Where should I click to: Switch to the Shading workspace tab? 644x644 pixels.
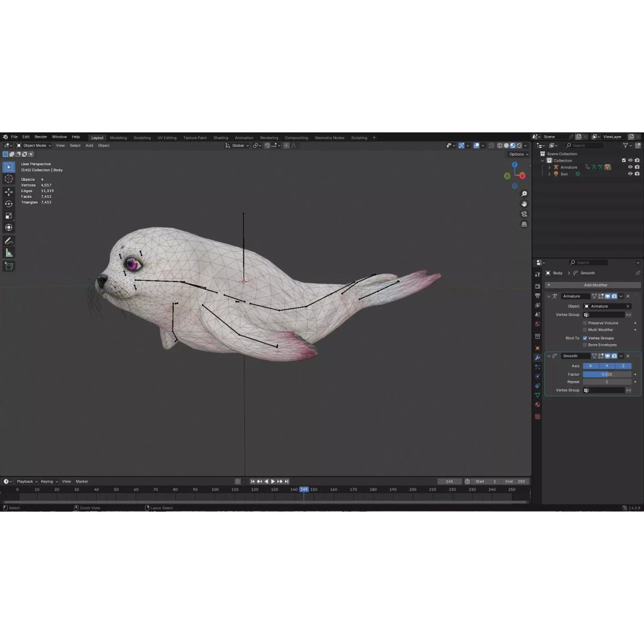coord(221,138)
